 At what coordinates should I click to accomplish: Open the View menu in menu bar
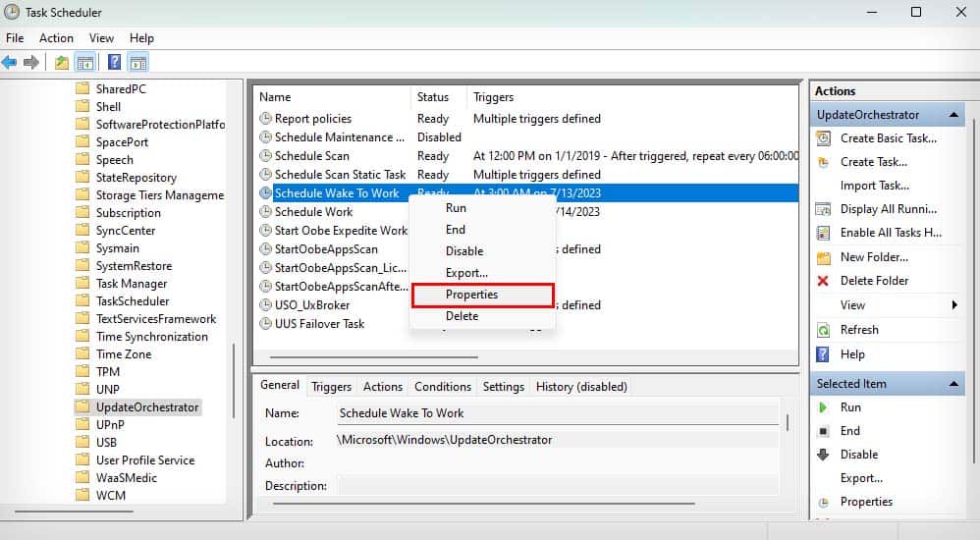(x=101, y=38)
